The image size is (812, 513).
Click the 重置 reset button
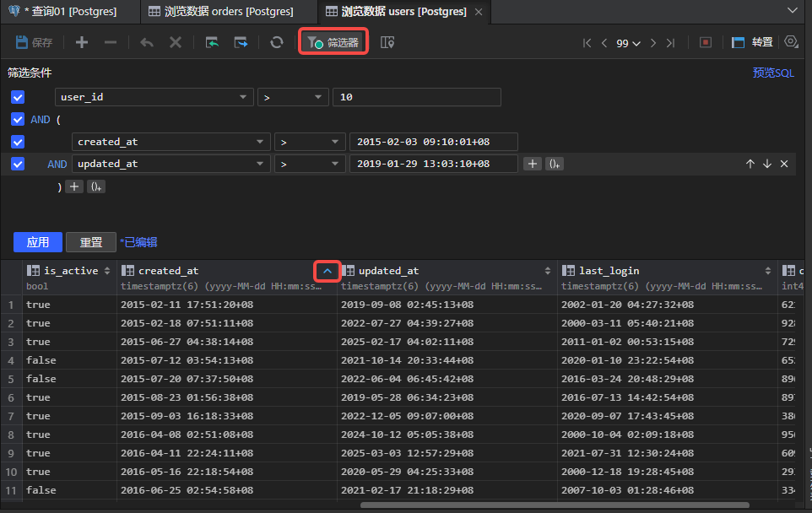click(90, 242)
